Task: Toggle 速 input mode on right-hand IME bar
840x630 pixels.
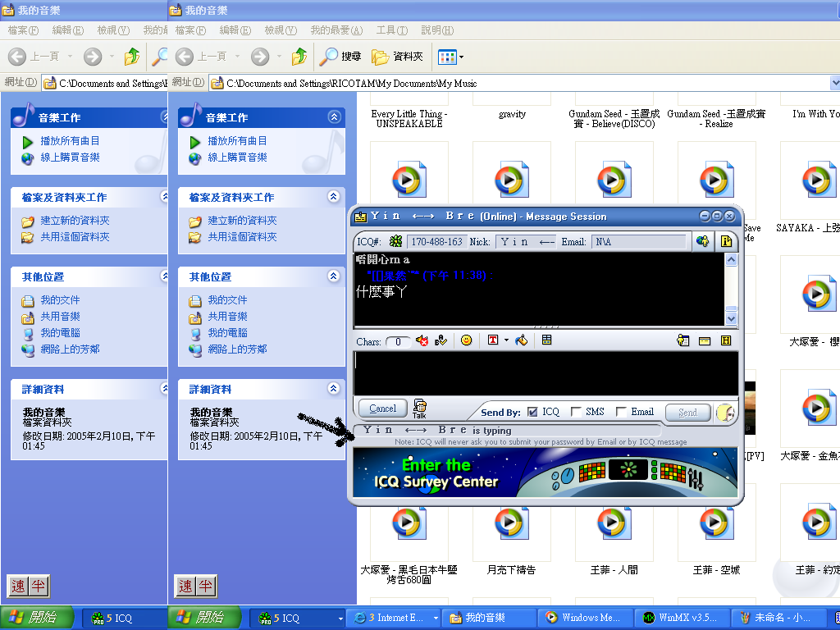Action: pyautogui.click(x=186, y=586)
